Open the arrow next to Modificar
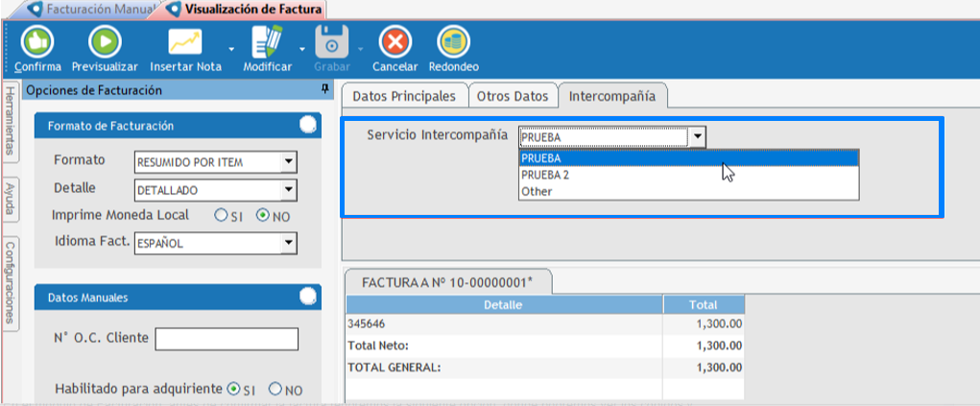The image size is (980, 406). tap(302, 49)
